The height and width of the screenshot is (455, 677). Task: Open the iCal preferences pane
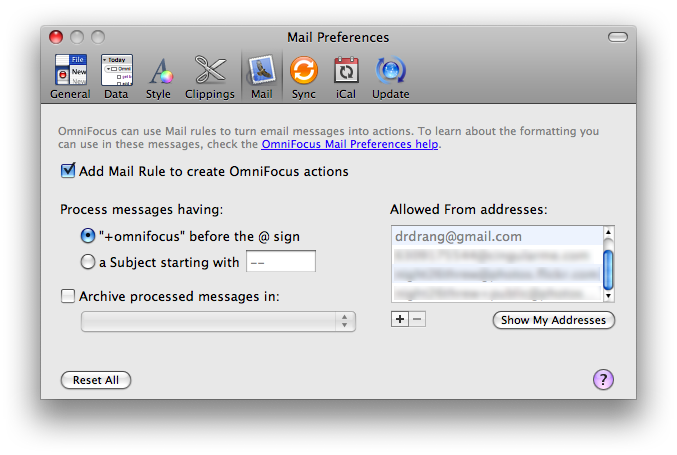point(346,77)
